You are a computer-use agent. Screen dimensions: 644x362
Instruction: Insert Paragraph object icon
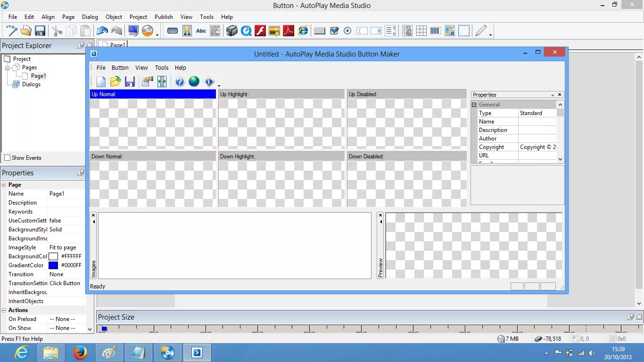pos(215,31)
